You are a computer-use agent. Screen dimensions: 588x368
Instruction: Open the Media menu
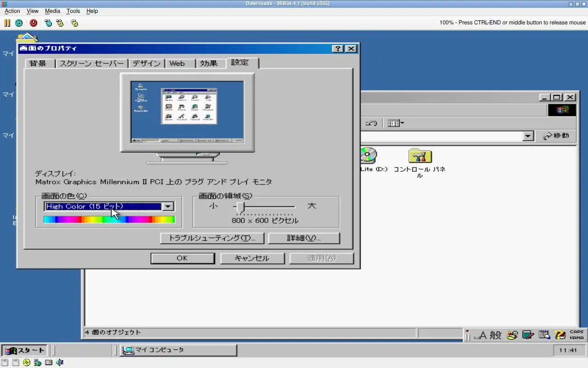pyautogui.click(x=52, y=11)
